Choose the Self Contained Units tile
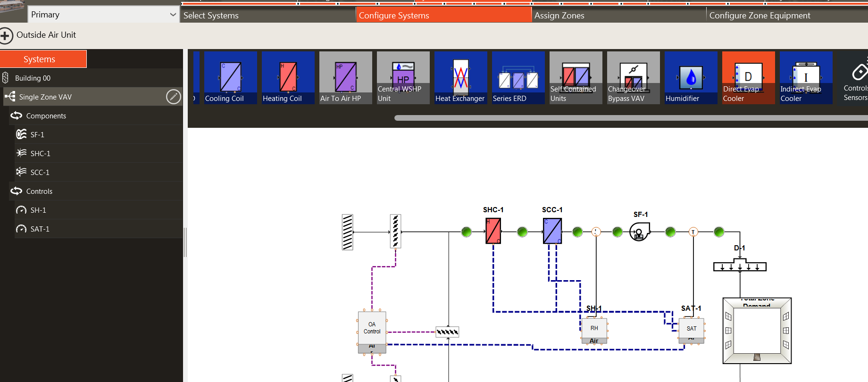Image resolution: width=868 pixels, height=382 pixels. 576,78
